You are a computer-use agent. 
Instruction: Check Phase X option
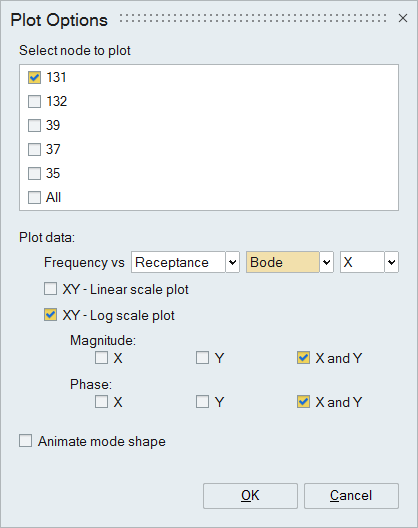pyautogui.click(x=101, y=402)
